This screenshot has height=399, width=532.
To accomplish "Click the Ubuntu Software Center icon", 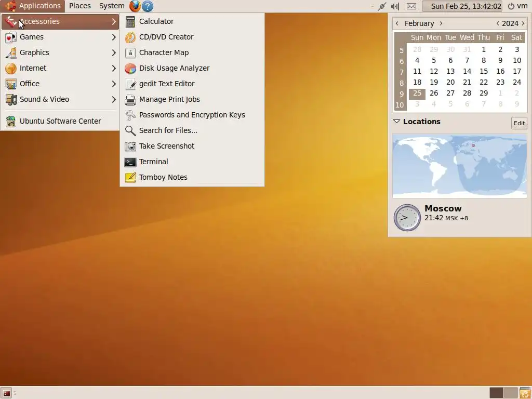I will (11, 121).
